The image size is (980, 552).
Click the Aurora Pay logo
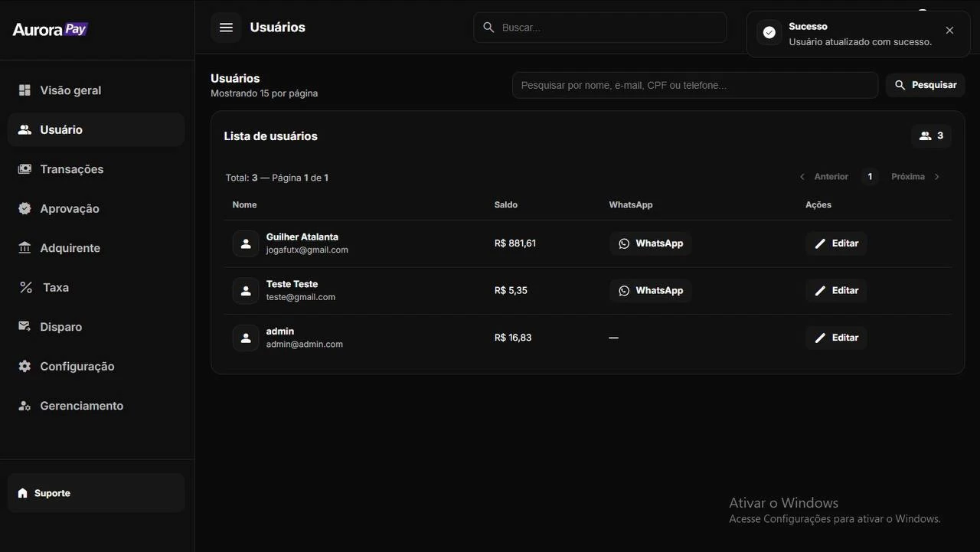[51, 29]
